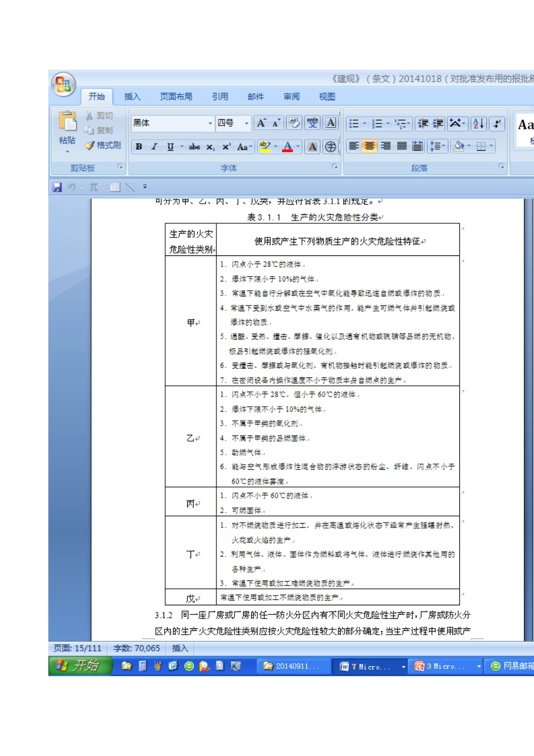The height and width of the screenshot is (756, 534).
Task: Switch to the 插入 (Insert) tab
Action: (132, 97)
